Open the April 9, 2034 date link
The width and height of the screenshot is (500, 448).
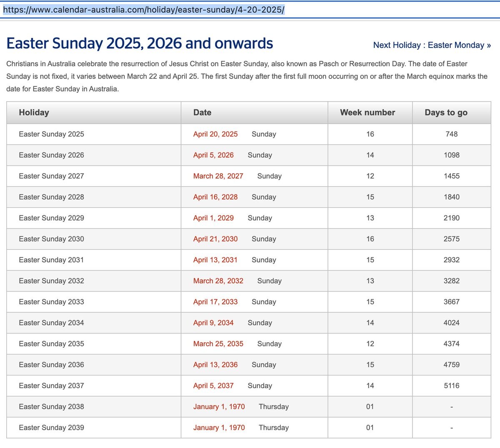point(213,323)
